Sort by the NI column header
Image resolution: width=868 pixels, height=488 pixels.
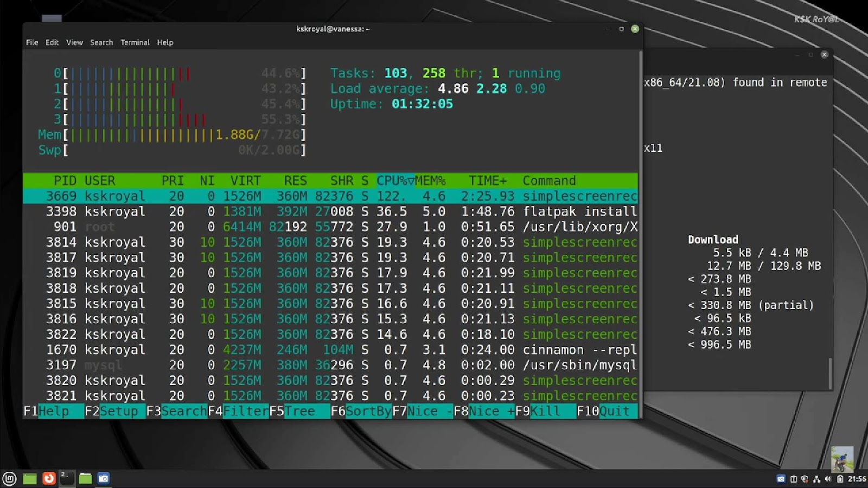[207, 181]
